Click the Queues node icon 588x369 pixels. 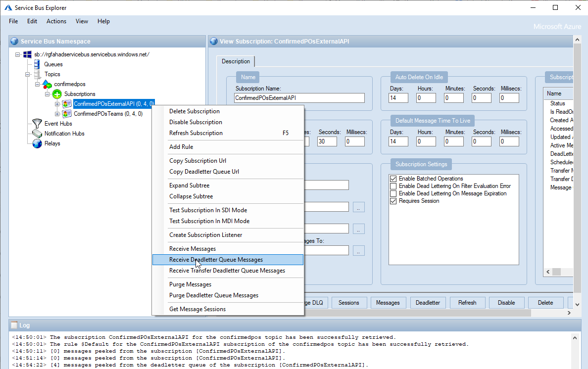tap(37, 64)
